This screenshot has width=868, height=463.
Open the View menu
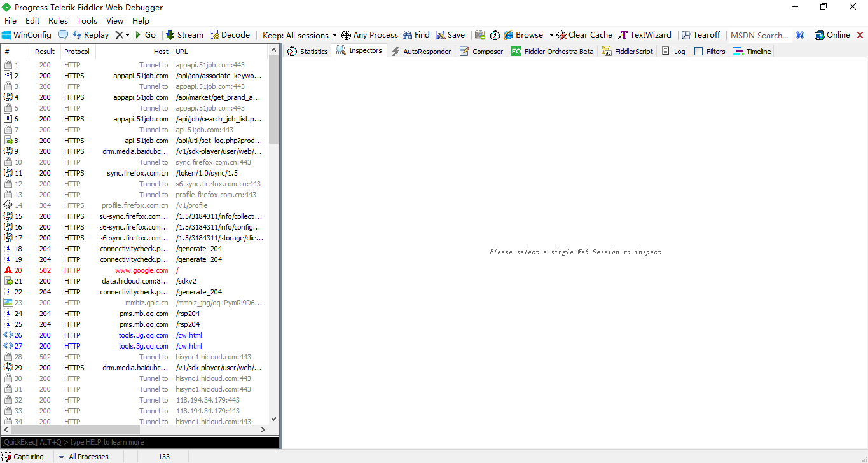click(x=115, y=21)
